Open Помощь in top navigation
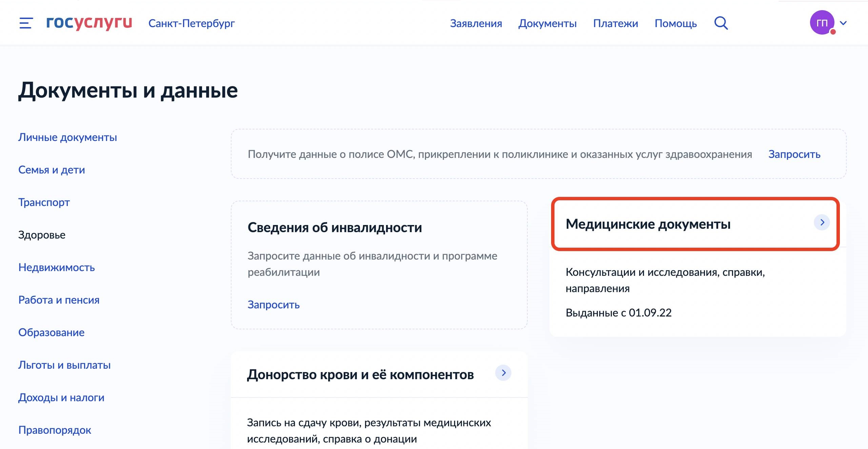The width and height of the screenshot is (868, 449). tap(675, 23)
